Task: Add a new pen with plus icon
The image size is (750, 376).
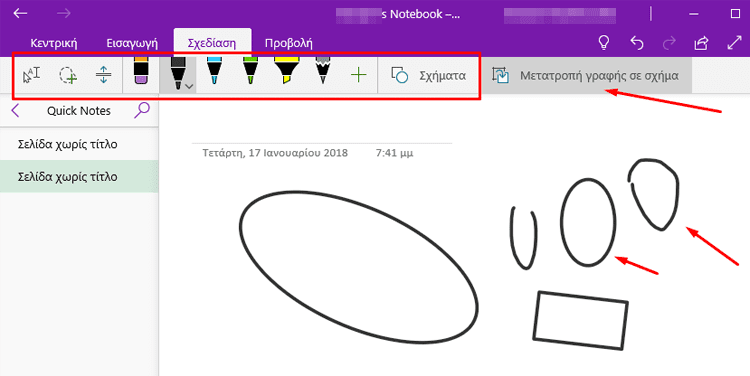Action: pos(358,76)
